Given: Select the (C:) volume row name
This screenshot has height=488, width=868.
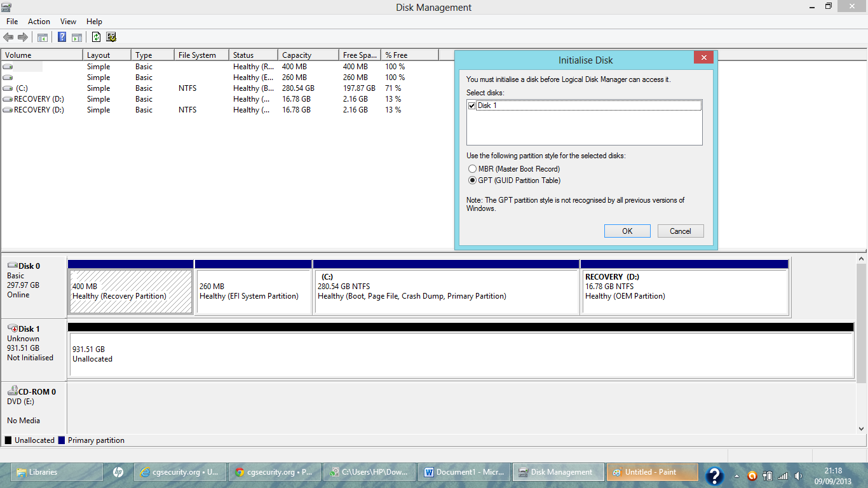Looking at the screenshot, I should point(22,88).
